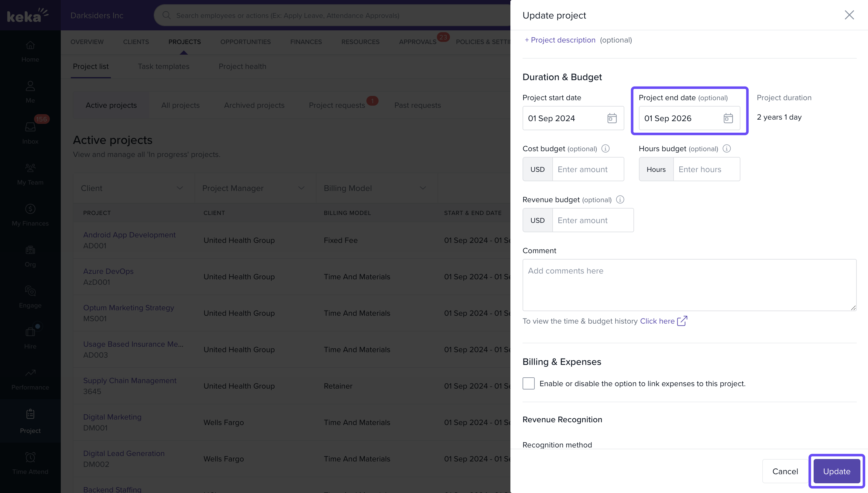Viewport: 868px width, 493px height.
Task: Click the Cancel button
Action: pyautogui.click(x=785, y=471)
